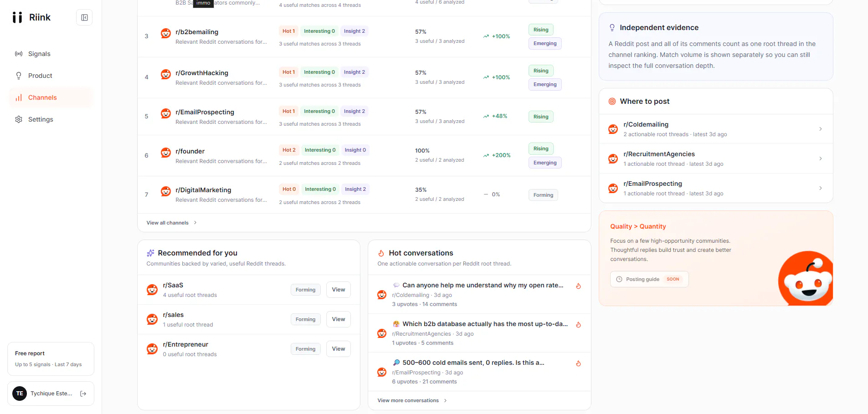Open the r/b2bemailing channel name
The width and height of the screenshot is (868, 414).
tap(197, 32)
